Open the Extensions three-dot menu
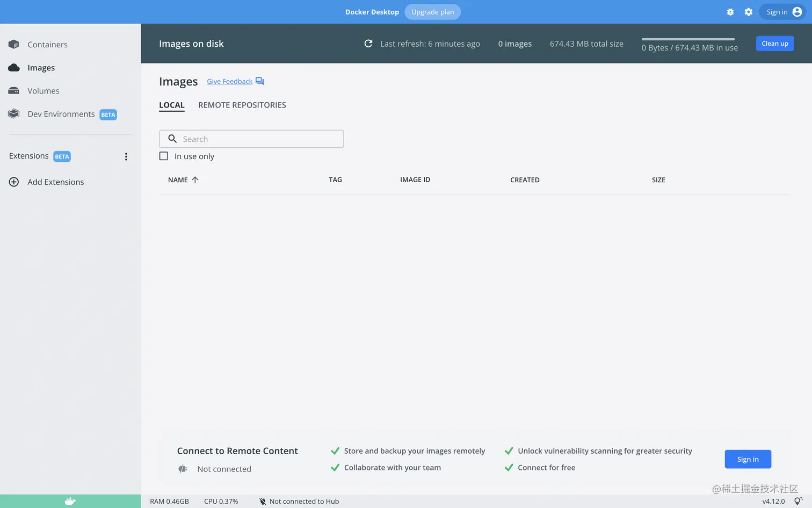Screen dimensions: 812x508 [126, 156]
